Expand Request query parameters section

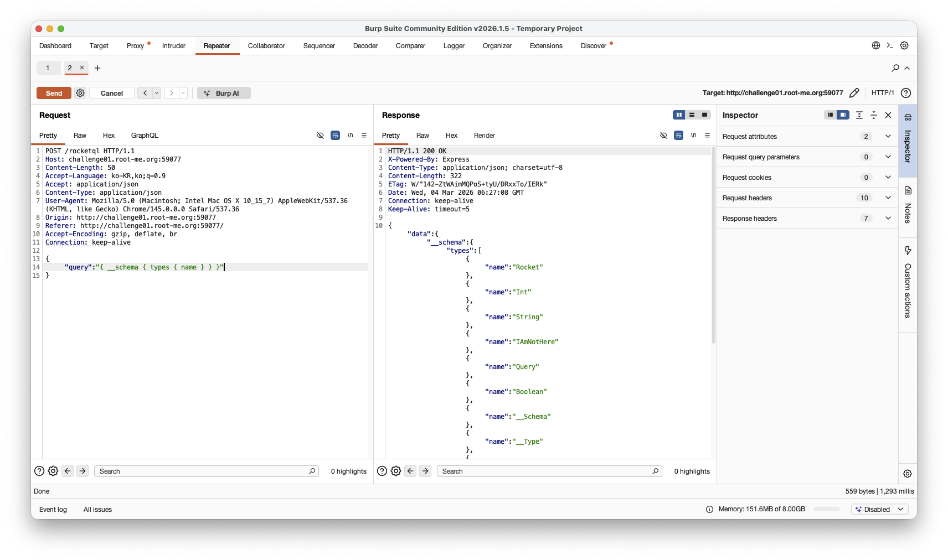[x=888, y=157]
